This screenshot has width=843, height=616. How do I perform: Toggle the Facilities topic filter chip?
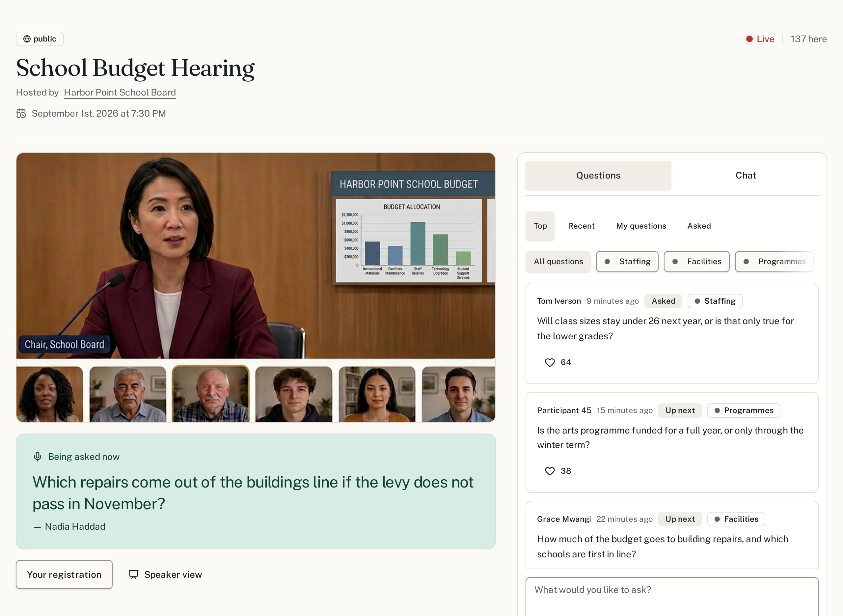click(x=696, y=262)
